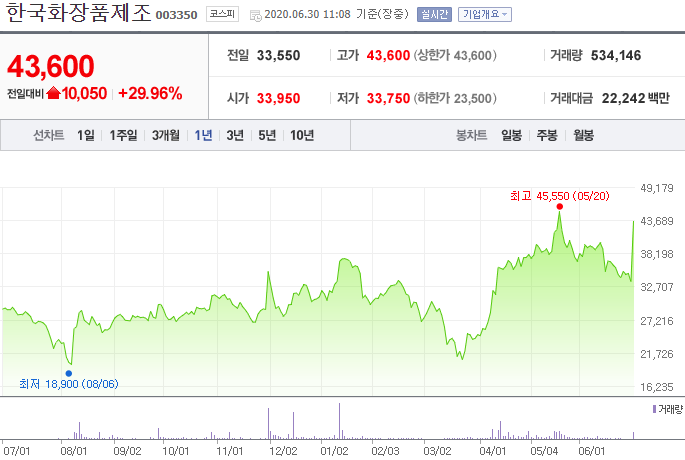
Task: Click the purple 거래량 legend marker
Action: (654, 409)
